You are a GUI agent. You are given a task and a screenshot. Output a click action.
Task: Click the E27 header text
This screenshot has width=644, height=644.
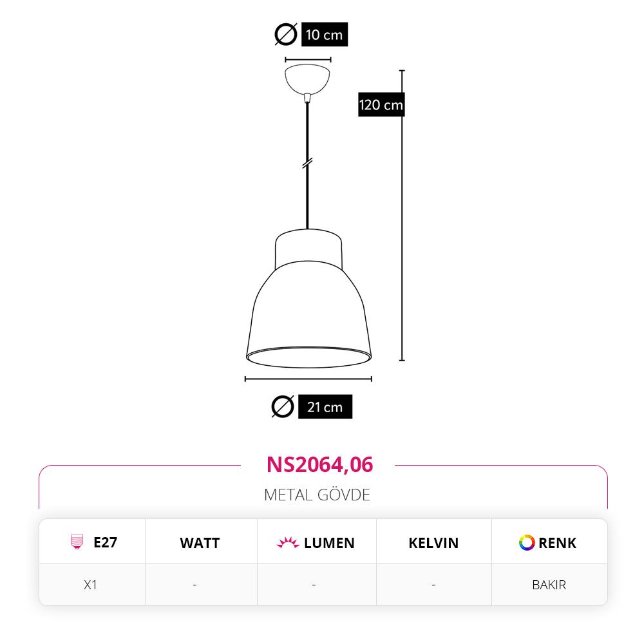pyautogui.click(x=105, y=542)
